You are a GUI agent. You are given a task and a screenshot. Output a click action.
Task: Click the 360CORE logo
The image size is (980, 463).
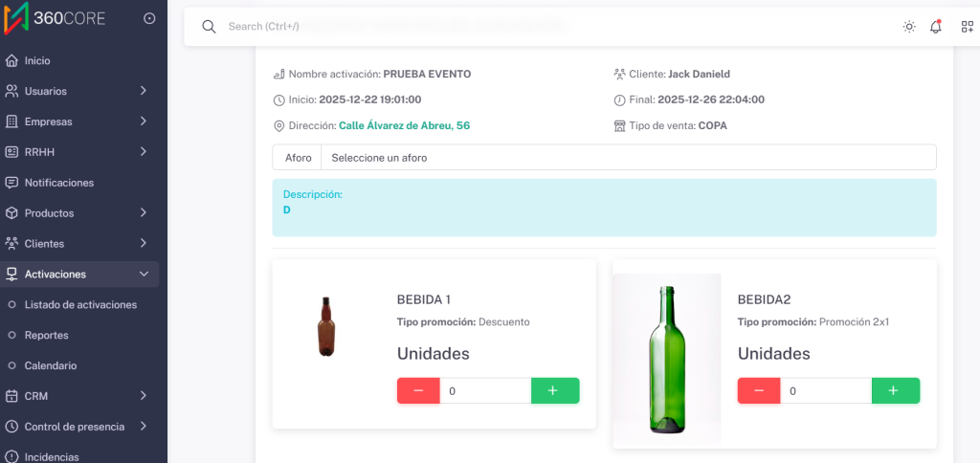(56, 18)
